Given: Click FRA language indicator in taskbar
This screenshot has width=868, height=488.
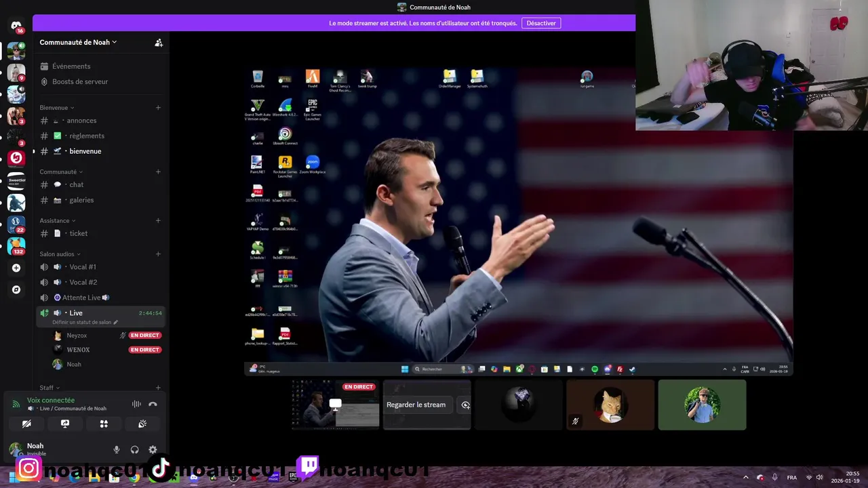Looking at the screenshot, I should tap(791, 477).
